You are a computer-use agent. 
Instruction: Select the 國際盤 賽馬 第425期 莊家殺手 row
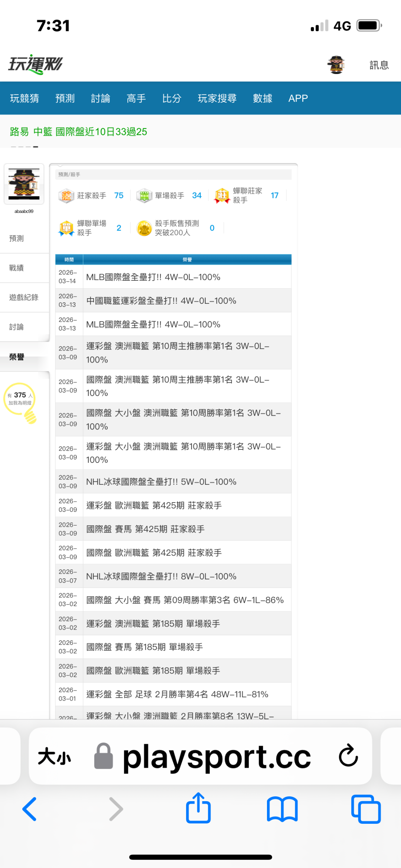173,529
